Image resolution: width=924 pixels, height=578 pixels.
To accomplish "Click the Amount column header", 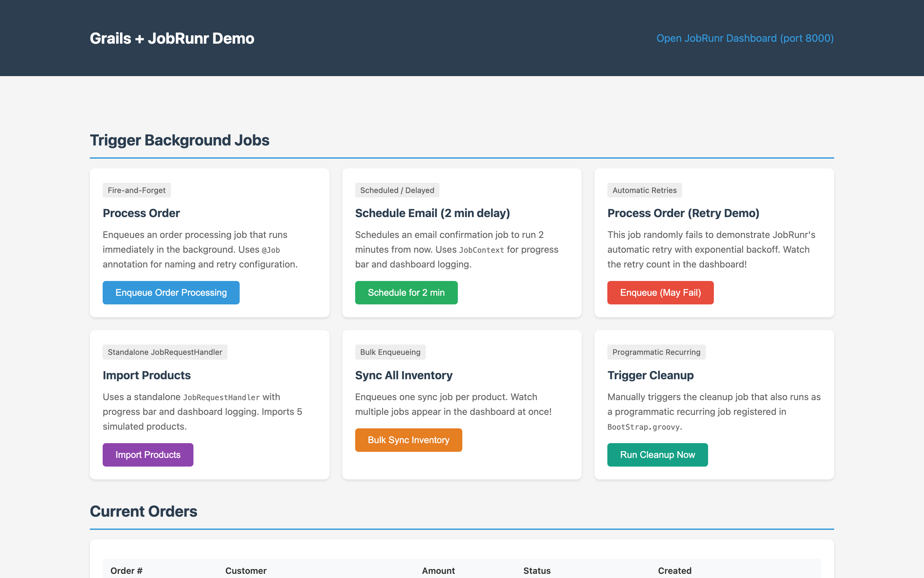I will 438,571.
